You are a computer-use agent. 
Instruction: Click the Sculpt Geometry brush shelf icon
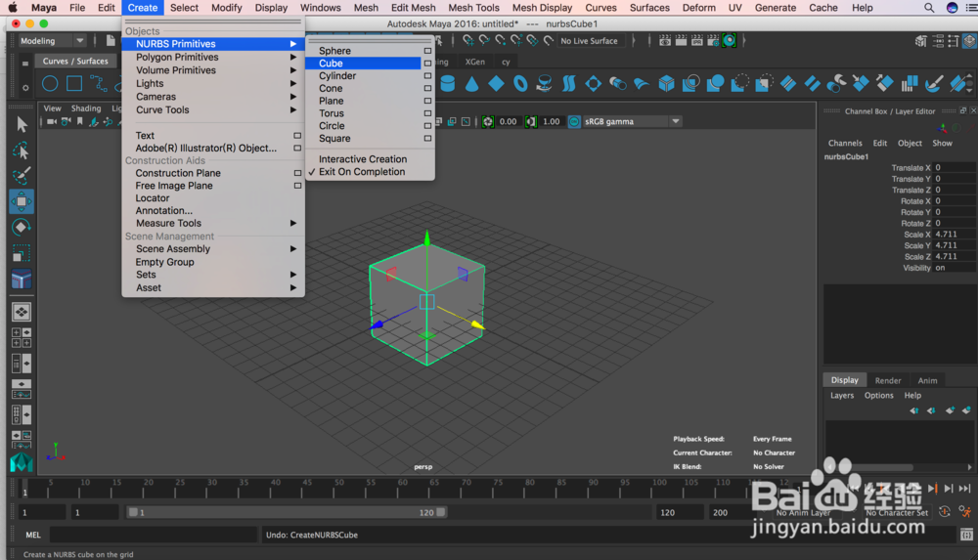click(x=933, y=84)
